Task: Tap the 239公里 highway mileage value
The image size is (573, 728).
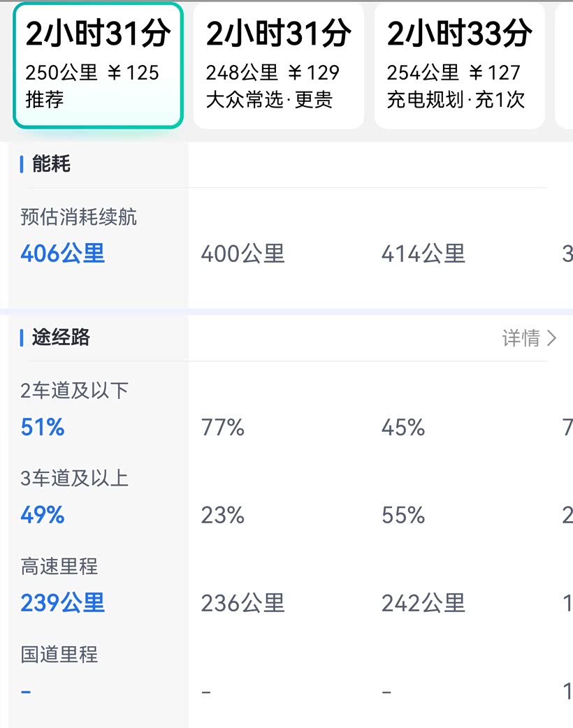Action: pyautogui.click(x=63, y=602)
